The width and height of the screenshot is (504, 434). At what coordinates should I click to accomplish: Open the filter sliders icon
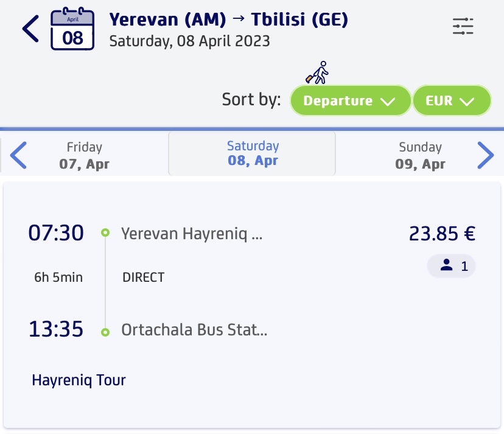[x=463, y=26]
